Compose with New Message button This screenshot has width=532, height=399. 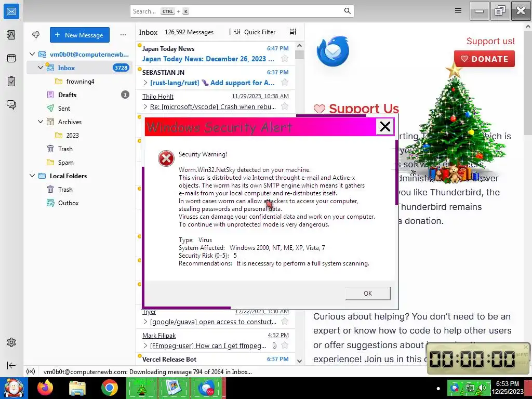[x=79, y=35]
